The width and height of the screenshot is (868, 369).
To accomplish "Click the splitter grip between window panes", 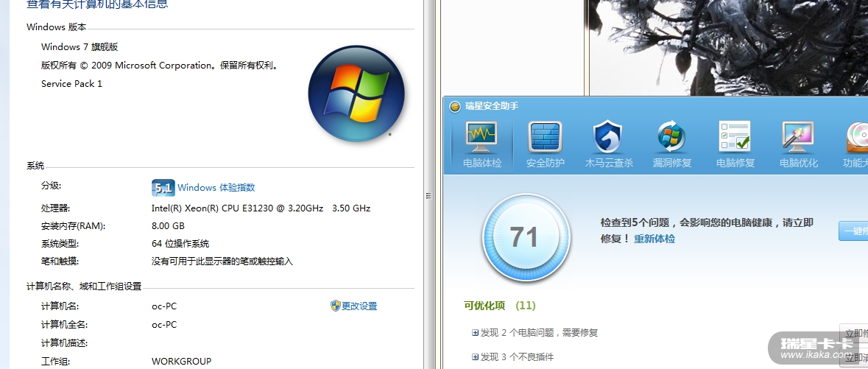I will [x=428, y=196].
